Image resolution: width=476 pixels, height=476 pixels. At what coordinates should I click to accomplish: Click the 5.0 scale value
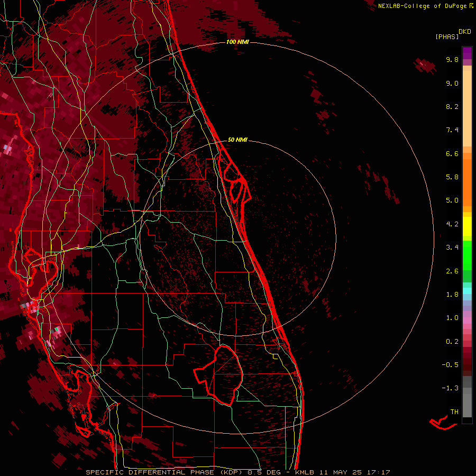pos(452,200)
